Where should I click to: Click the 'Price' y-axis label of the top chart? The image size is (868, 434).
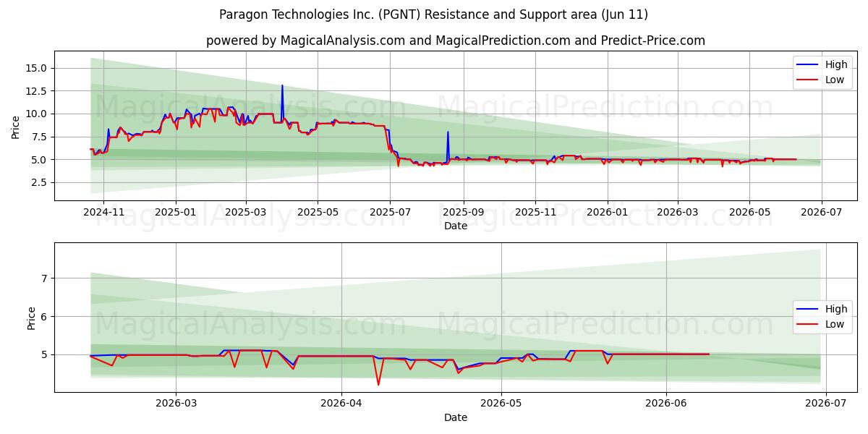16,127
